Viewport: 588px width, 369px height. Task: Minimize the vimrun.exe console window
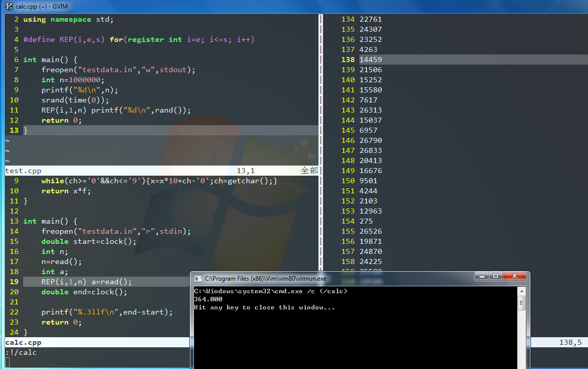coord(482,276)
